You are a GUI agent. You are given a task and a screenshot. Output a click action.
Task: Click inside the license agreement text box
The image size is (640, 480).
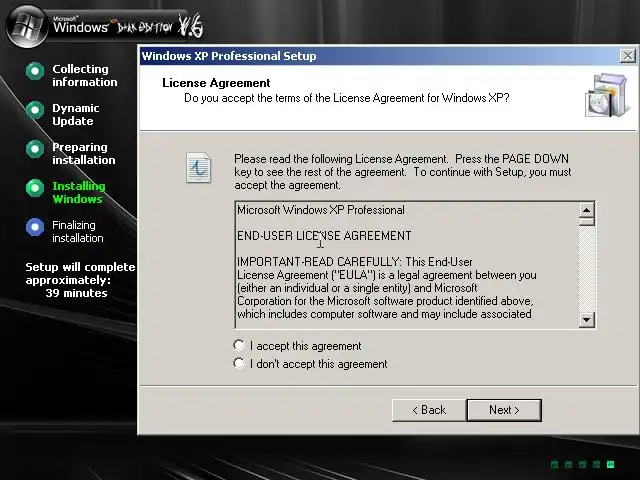[x=407, y=264]
